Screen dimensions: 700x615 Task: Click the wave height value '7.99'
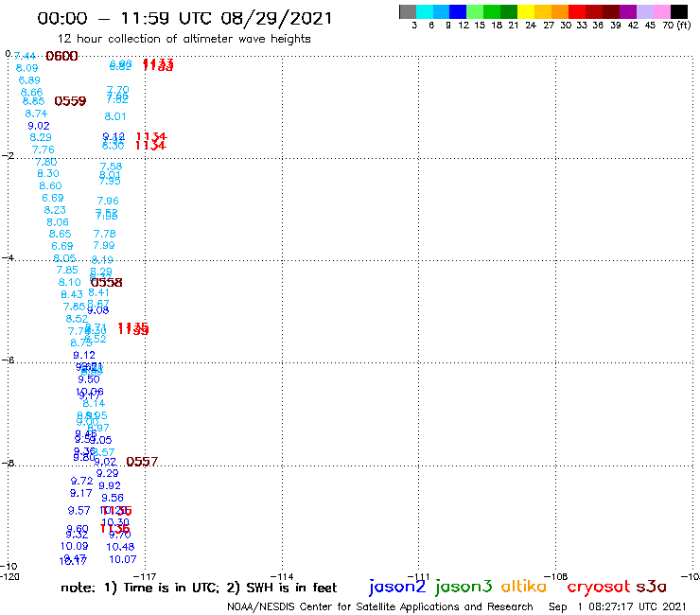coord(104,245)
